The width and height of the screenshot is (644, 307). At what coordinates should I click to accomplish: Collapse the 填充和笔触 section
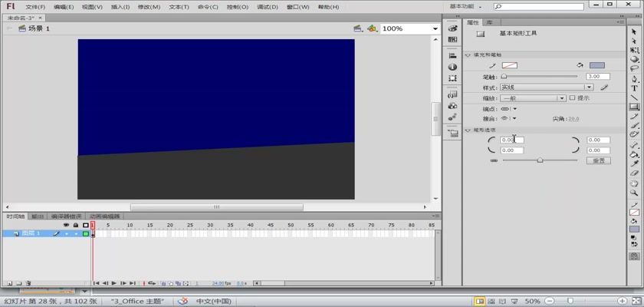tap(468, 54)
